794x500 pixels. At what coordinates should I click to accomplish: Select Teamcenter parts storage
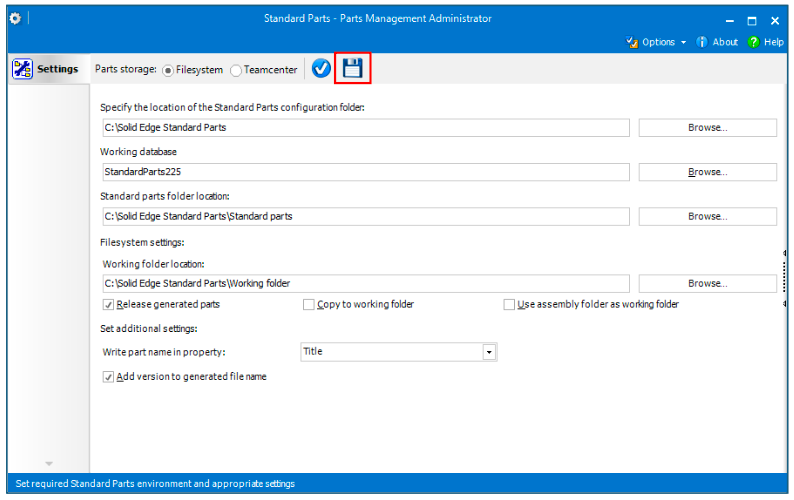235,70
